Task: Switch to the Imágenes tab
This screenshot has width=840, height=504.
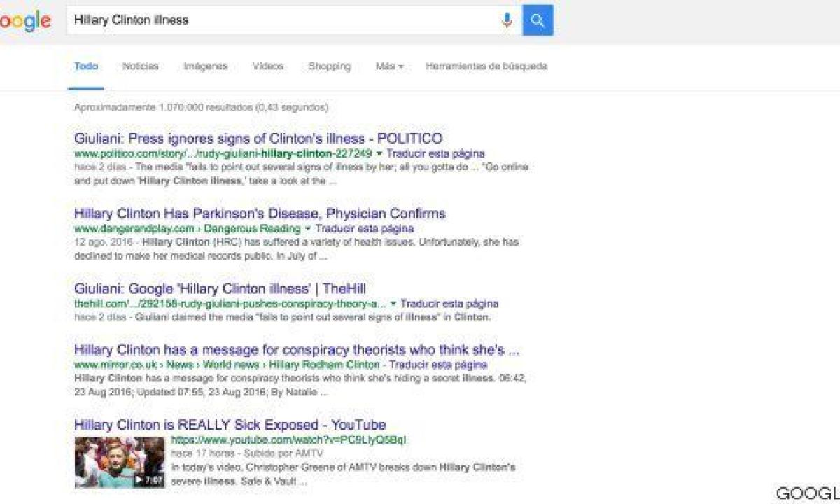Action: point(205,66)
